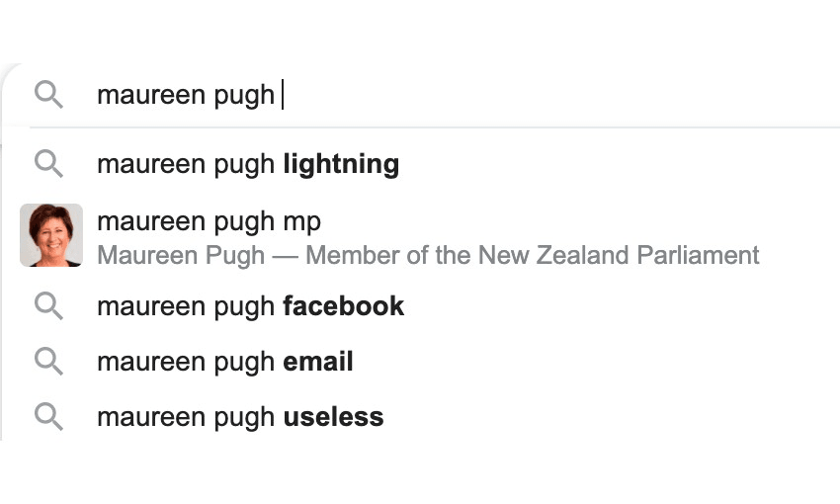
Task: Place cursor after "pugh" in the search box
Action: point(279,96)
